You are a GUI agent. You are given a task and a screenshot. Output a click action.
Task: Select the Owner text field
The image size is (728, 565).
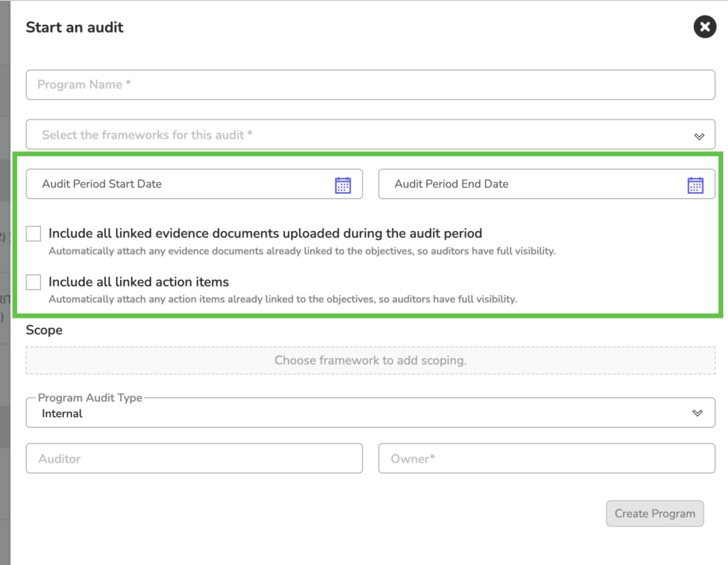[x=546, y=458]
